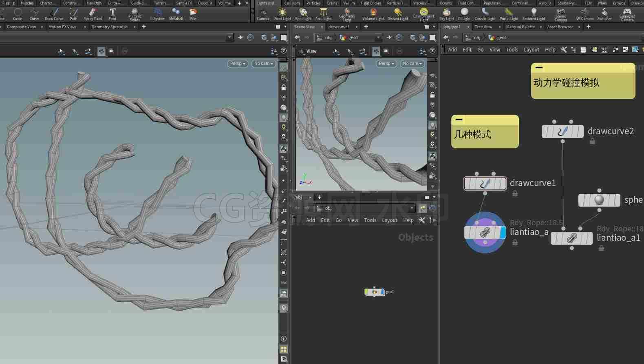The width and height of the screenshot is (644, 364).
Task: Toggle the display flag on liantiao_a node
Action: [x=503, y=233]
